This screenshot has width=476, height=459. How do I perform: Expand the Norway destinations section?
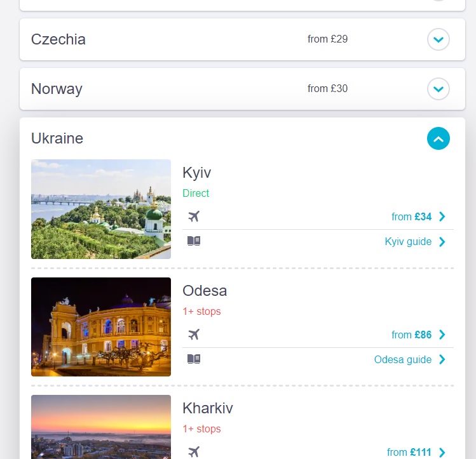[439, 89]
